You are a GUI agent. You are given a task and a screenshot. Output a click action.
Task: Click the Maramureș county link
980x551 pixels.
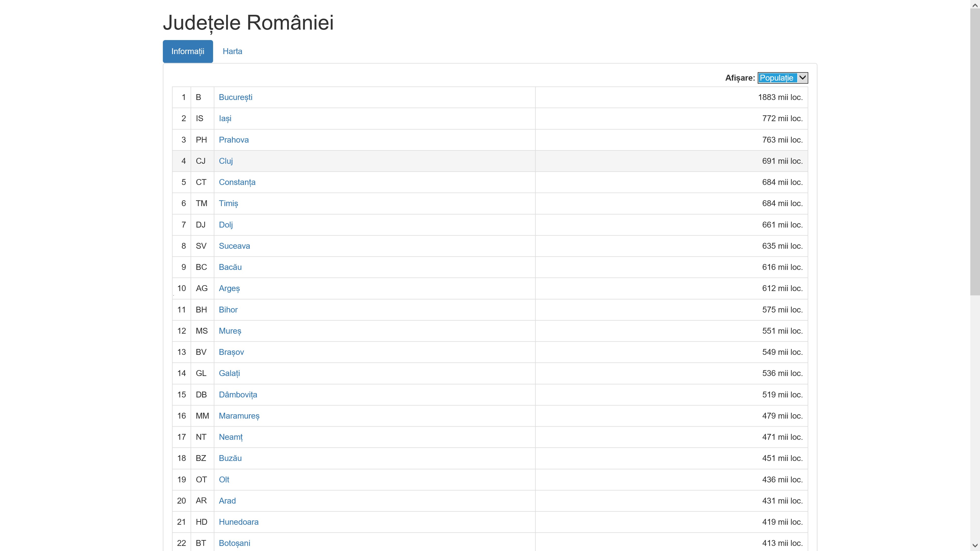239,416
